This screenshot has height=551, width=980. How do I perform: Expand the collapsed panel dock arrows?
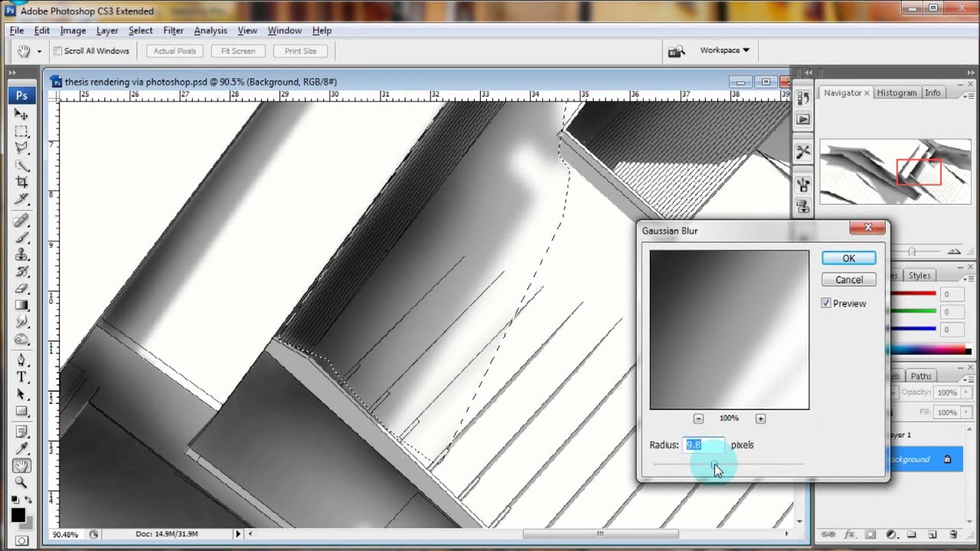click(809, 73)
